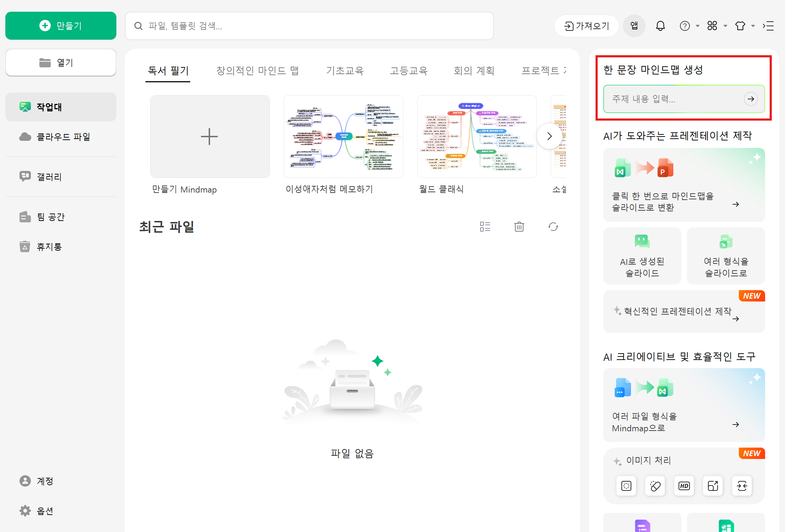
Task: Click the image eraser tool icon
Action: pos(655,486)
